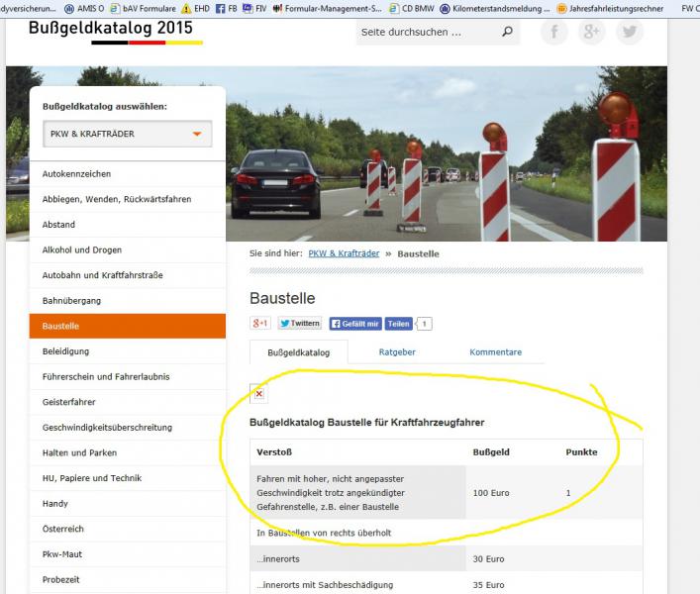The height and width of the screenshot is (594, 700).
Task: Click the broken image icon below the tabs
Action: [x=258, y=393]
